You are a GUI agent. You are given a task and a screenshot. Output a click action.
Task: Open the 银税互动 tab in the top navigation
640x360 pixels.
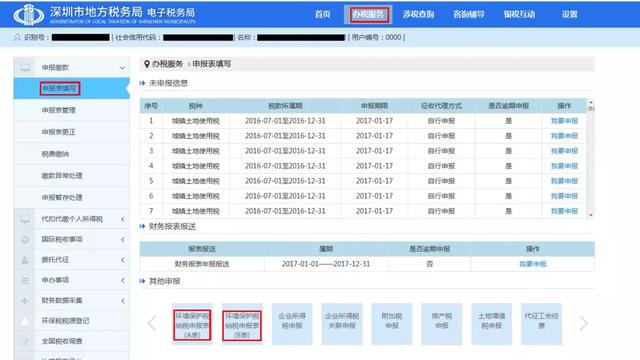coord(519,14)
